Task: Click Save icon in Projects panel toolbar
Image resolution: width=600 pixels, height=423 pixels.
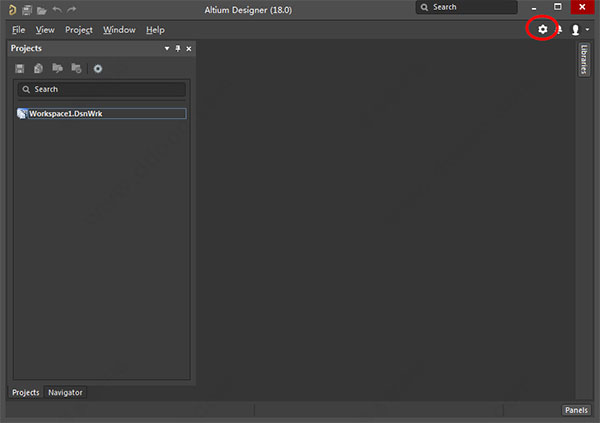Action: [20, 69]
